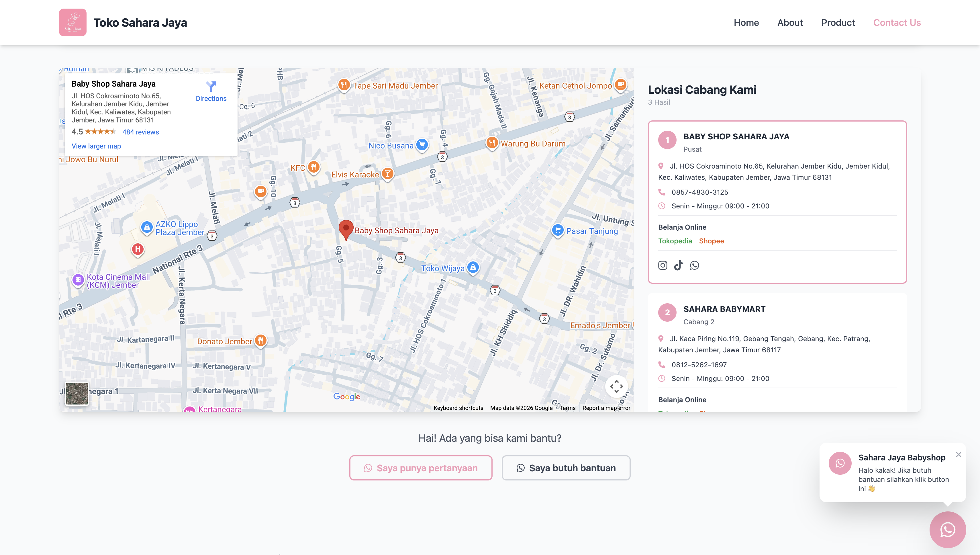Select the Sahara Babymart branch card title
This screenshot has width=980, height=555.
tap(724, 309)
